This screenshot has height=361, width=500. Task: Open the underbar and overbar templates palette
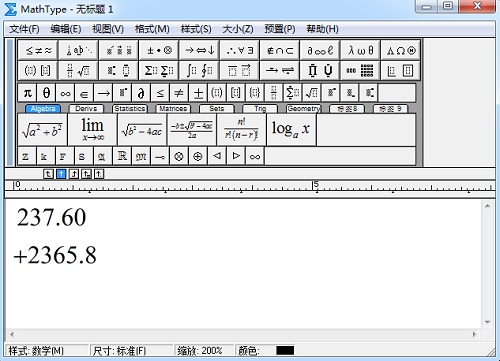point(240,70)
